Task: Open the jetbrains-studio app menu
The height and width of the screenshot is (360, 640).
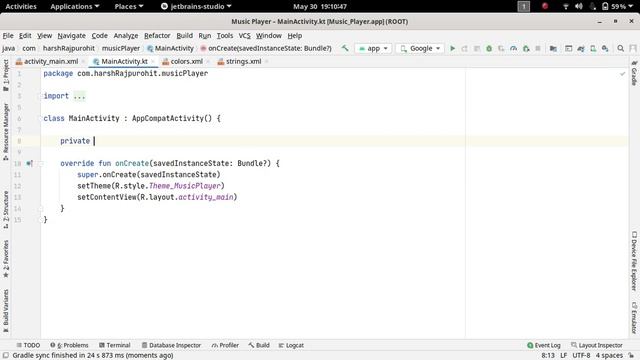Action: click(196, 6)
